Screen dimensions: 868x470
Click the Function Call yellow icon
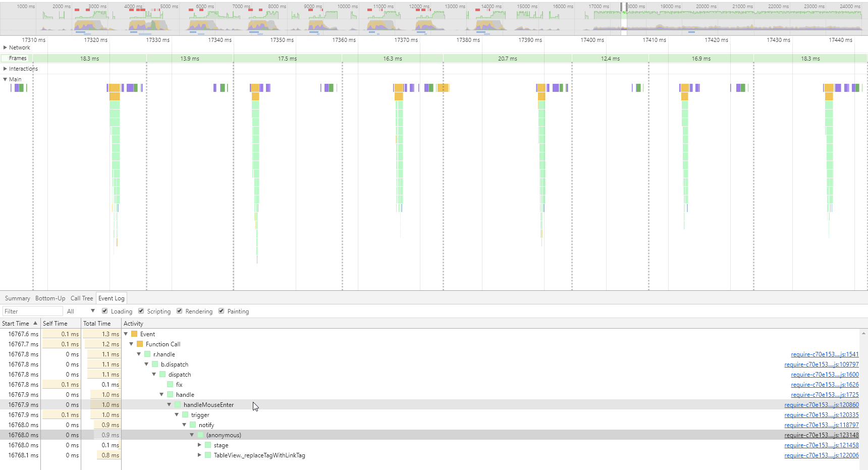[140, 344]
